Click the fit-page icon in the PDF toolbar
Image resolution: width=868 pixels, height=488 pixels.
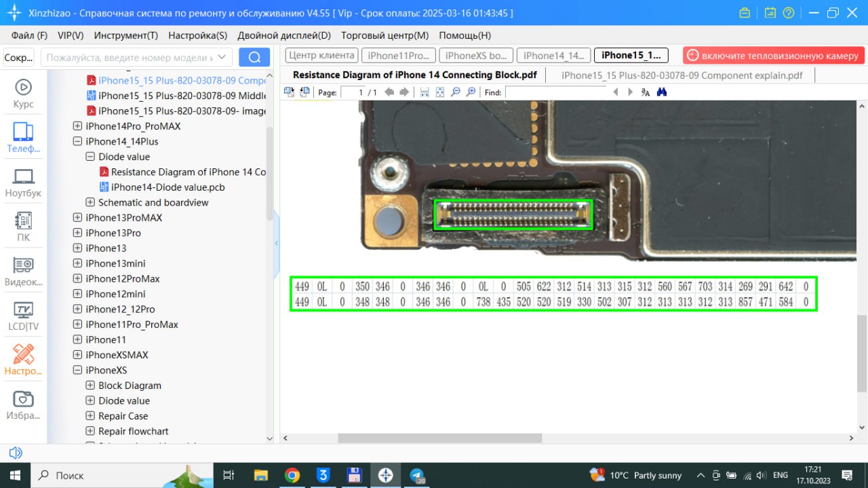[439, 92]
